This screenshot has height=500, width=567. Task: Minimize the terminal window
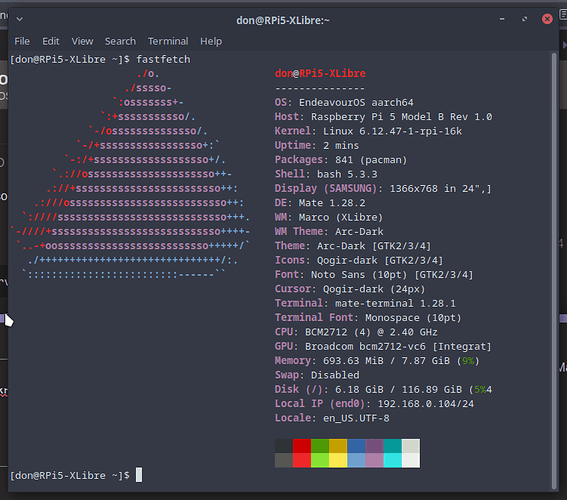coord(502,19)
